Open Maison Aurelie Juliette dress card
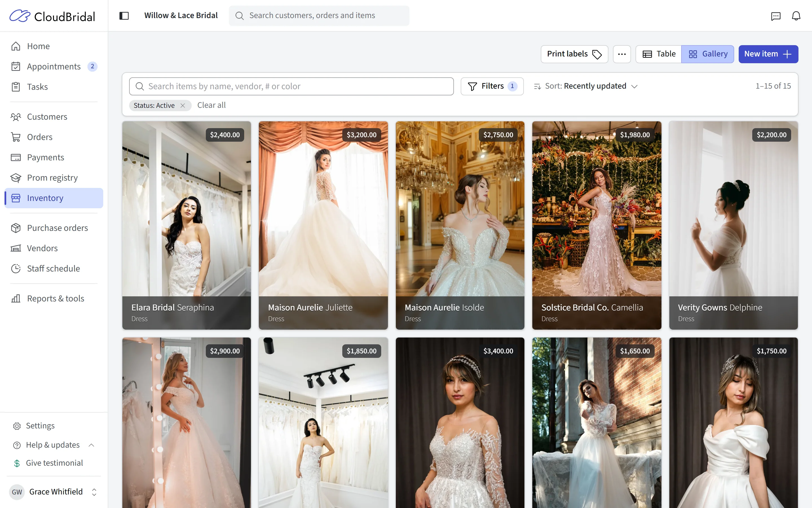Image resolution: width=812 pixels, height=508 pixels. point(323,225)
